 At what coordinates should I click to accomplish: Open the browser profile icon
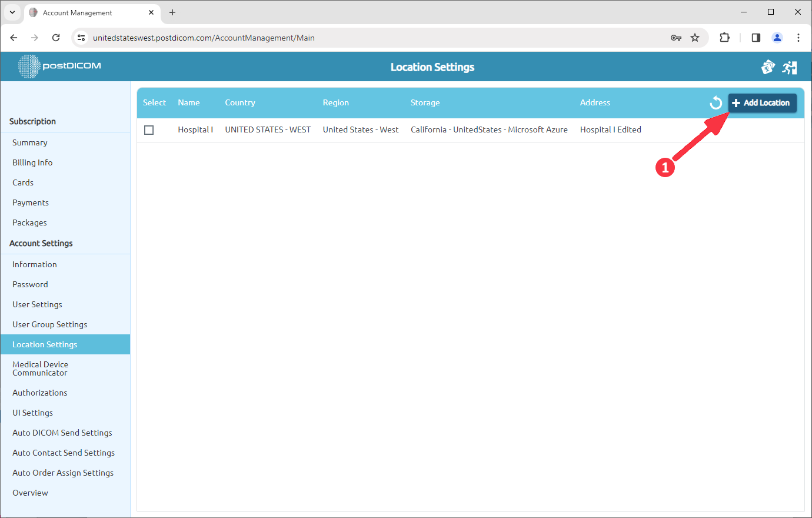tap(777, 37)
